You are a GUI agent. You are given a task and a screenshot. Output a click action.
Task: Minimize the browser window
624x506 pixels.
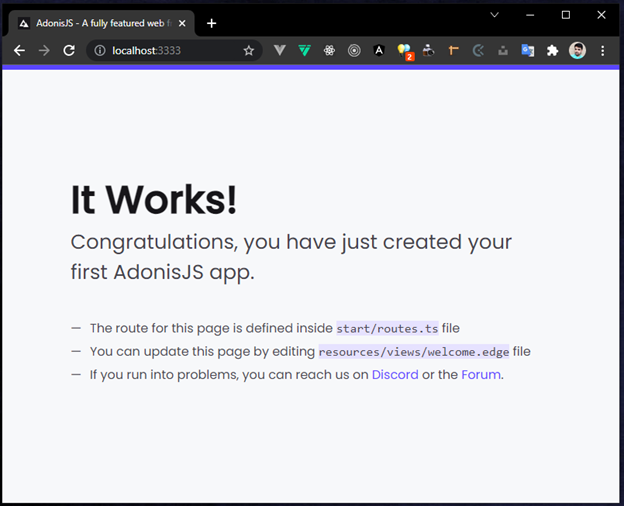pos(530,15)
